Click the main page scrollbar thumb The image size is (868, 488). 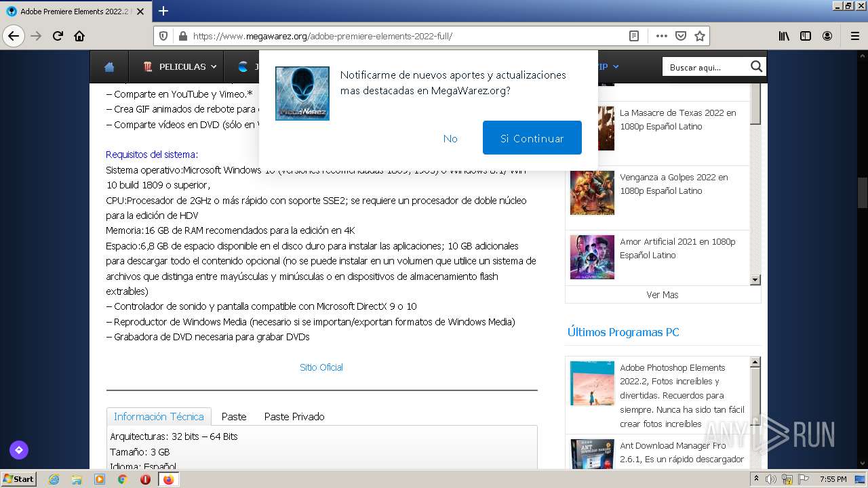click(x=862, y=194)
